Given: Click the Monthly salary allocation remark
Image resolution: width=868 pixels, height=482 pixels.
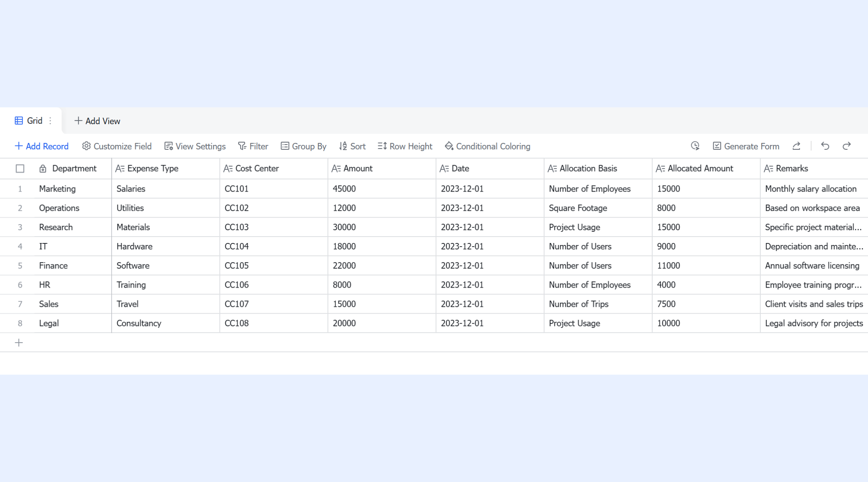Looking at the screenshot, I should click(x=814, y=189).
